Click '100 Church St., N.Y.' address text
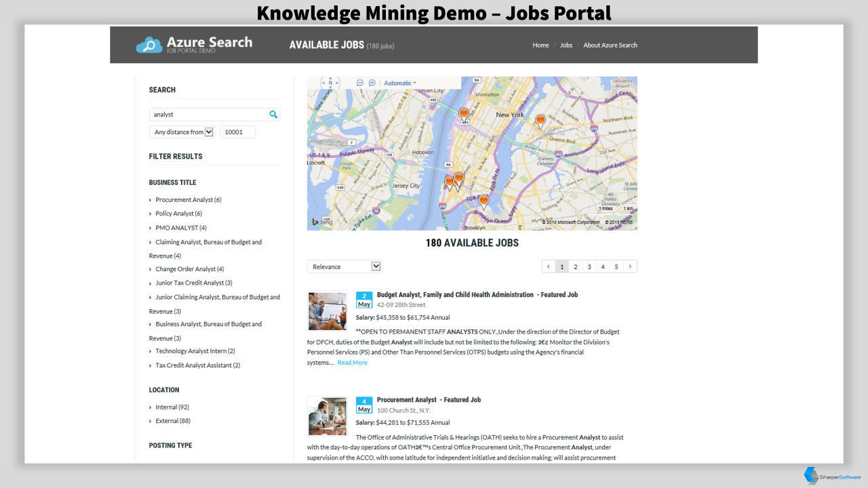Viewport: 868px width, 488px height. (x=403, y=410)
